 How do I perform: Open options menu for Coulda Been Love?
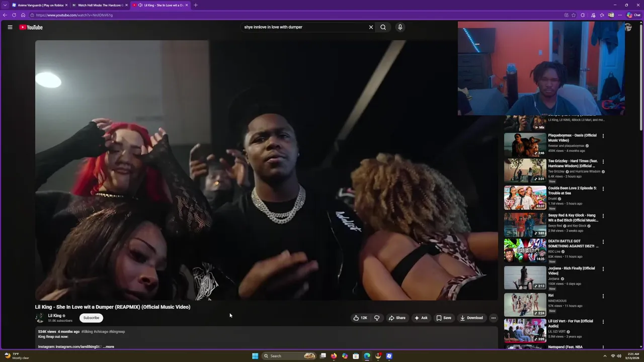pyautogui.click(x=603, y=189)
